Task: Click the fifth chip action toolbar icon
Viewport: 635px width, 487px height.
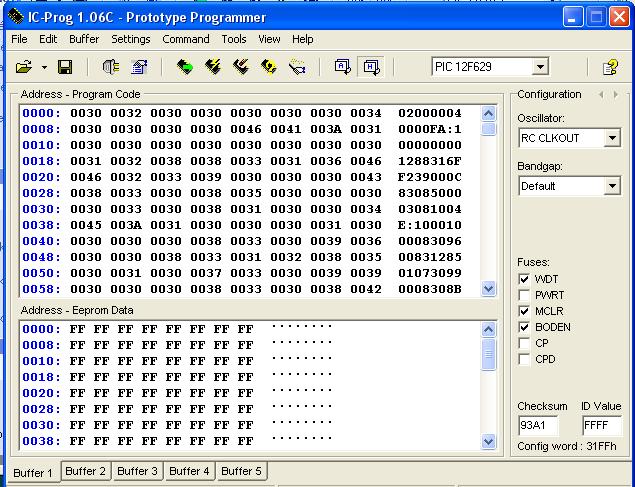Action: tap(297, 67)
